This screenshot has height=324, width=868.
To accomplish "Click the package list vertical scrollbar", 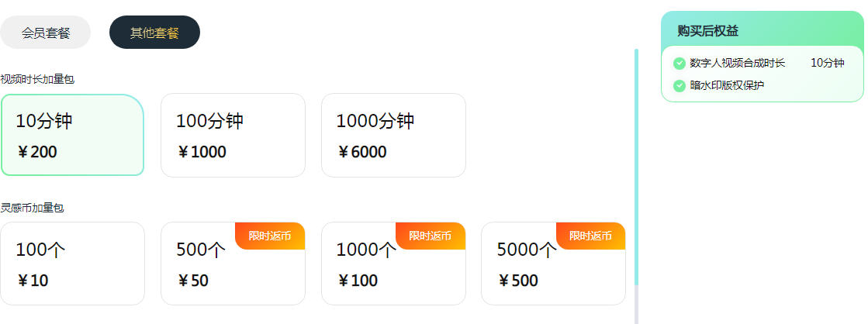I will (x=636, y=167).
